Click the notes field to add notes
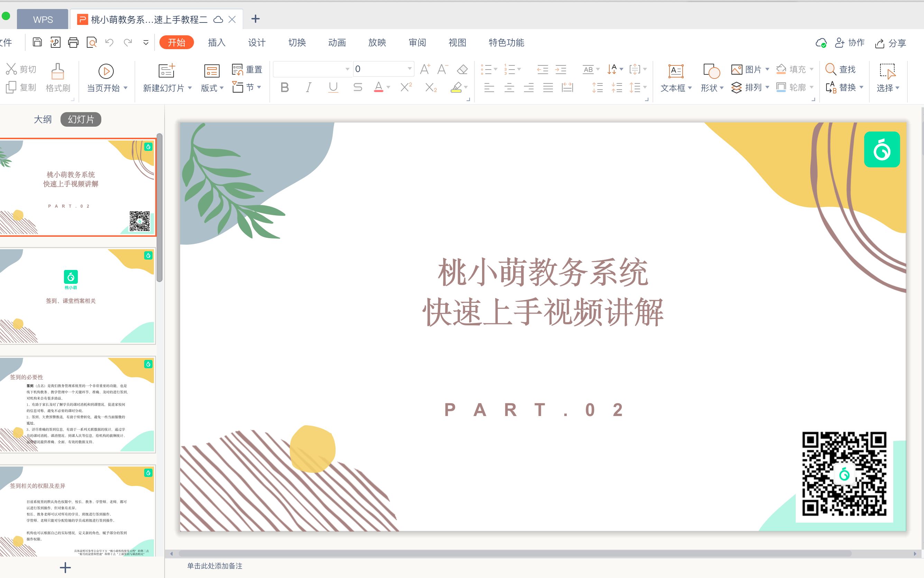The height and width of the screenshot is (578, 924). click(x=215, y=566)
